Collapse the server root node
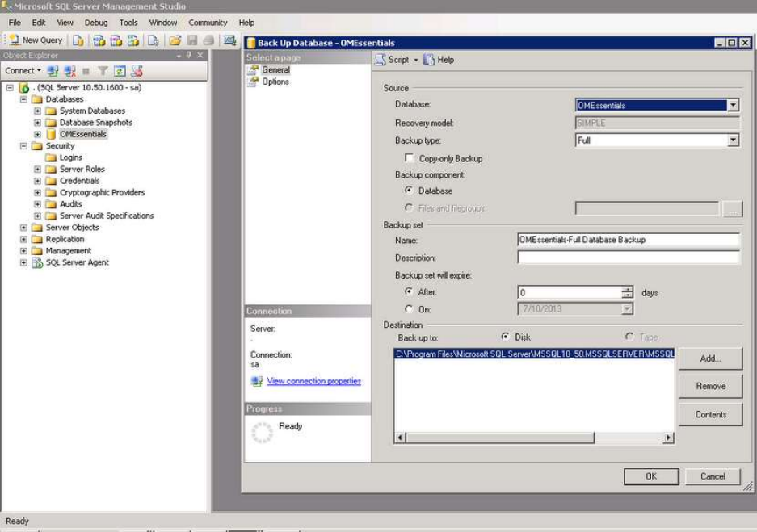The width and height of the screenshot is (757, 532). 10,88
